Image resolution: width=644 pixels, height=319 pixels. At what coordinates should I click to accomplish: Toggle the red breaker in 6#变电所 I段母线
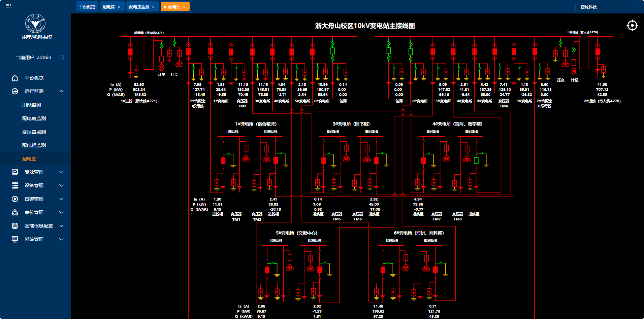coord(383,270)
